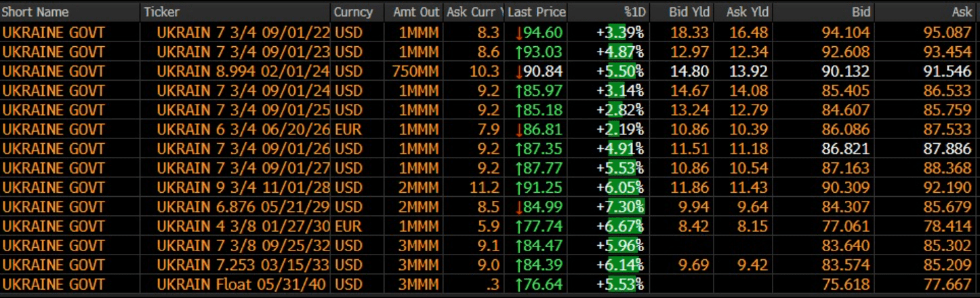Click the 750MM amount outstanding cell
980x298 pixels.
coord(416,71)
